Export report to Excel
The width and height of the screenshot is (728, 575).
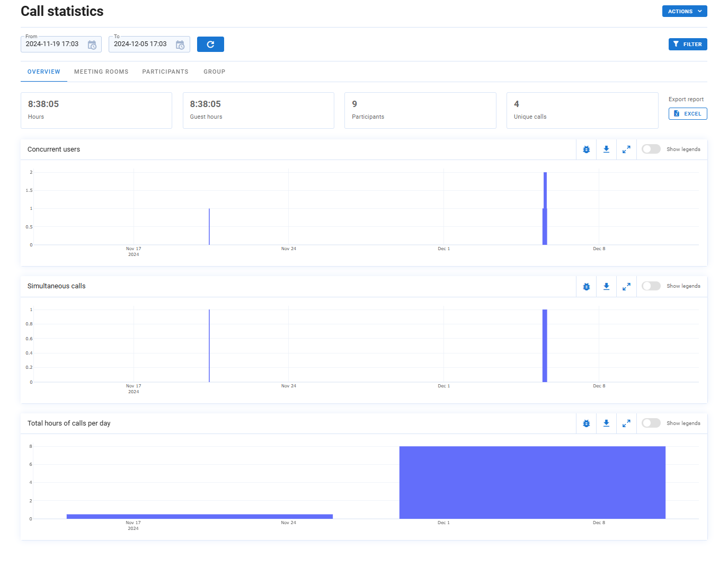pos(687,114)
